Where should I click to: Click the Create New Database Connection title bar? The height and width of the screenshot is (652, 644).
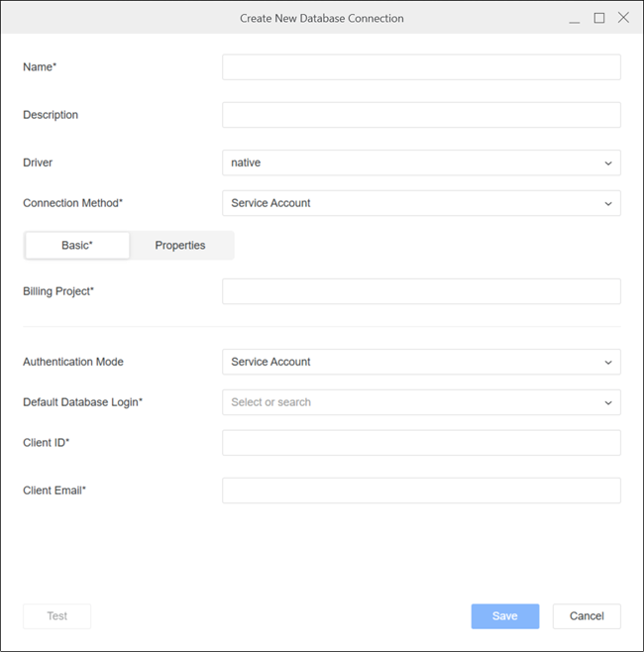(322, 18)
